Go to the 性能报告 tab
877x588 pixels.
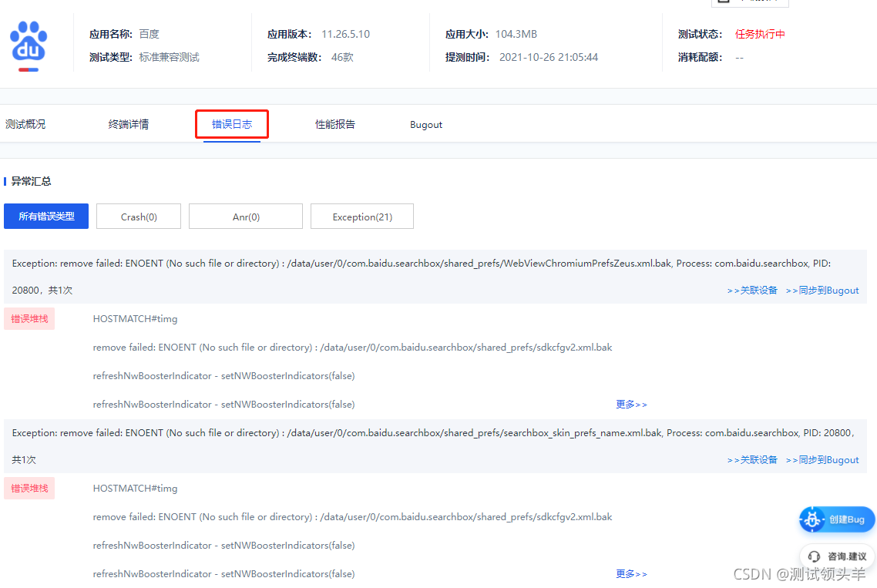click(335, 124)
